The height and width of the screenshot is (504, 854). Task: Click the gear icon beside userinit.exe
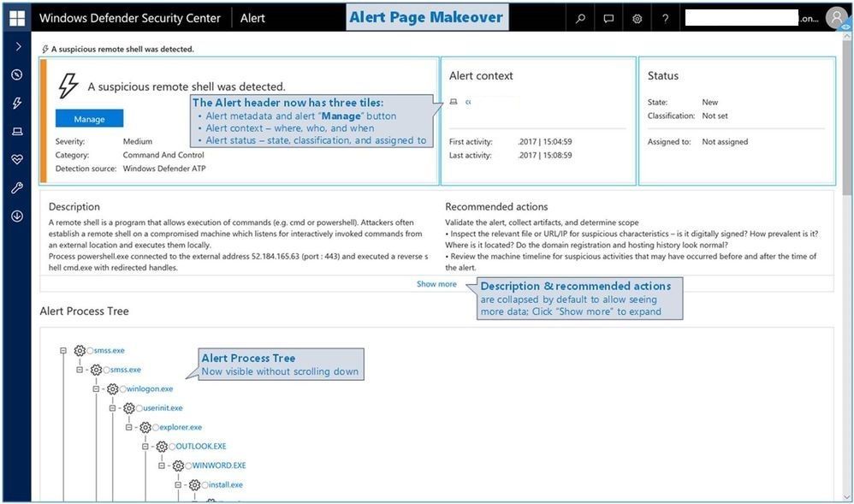[129, 408]
